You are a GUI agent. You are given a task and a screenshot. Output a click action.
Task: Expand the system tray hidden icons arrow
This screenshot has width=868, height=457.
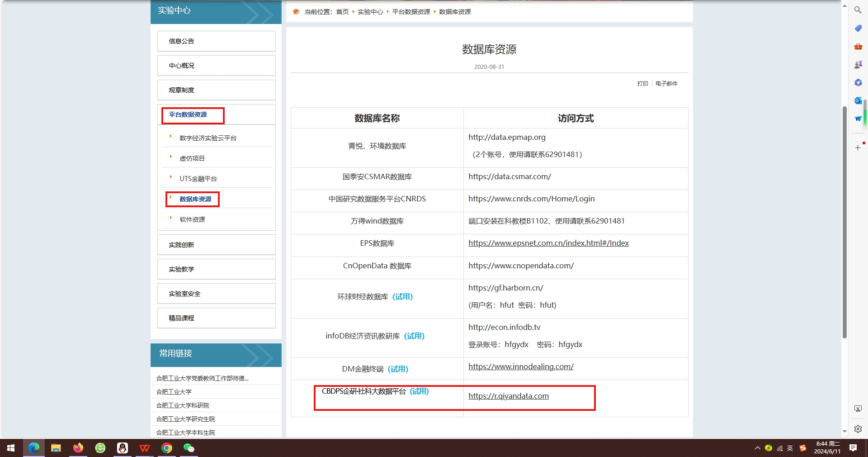point(757,448)
